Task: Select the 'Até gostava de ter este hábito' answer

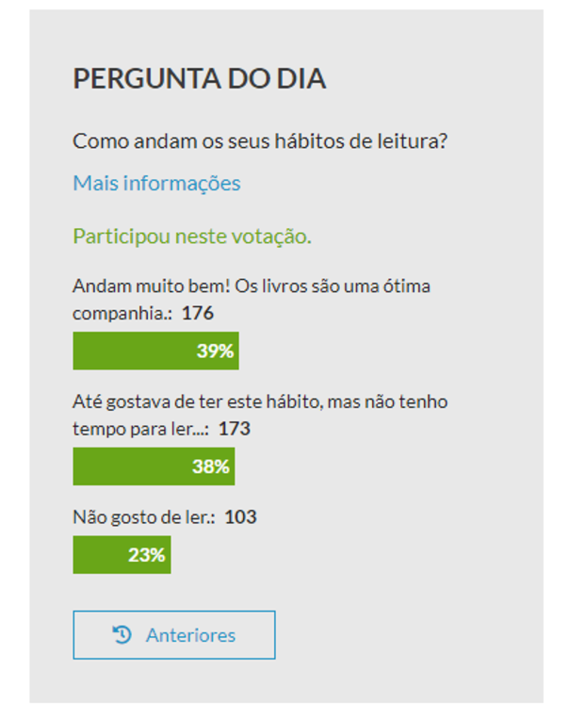Action: click(260, 415)
